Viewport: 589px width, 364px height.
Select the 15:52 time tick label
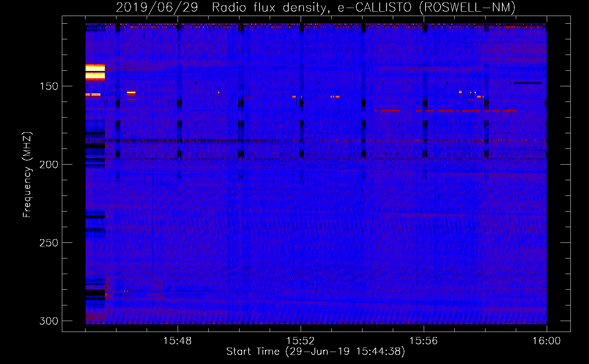[x=300, y=341]
